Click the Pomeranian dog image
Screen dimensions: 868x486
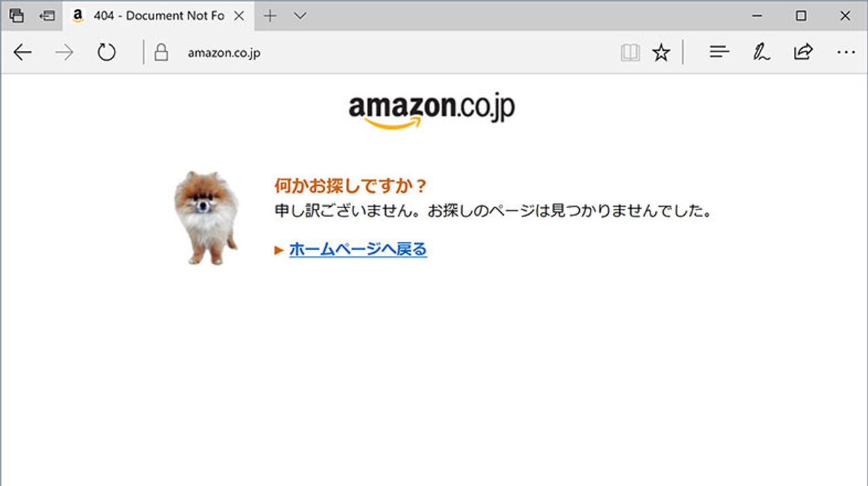pyautogui.click(x=207, y=218)
